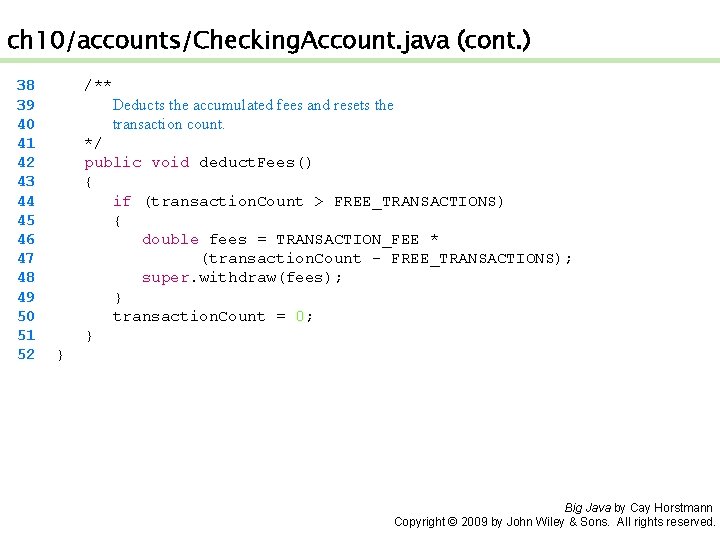The width and height of the screenshot is (720, 540).
Task: Click the condition (transactionCount > FREE_TRANSACTIONS)
Action: coord(324,202)
